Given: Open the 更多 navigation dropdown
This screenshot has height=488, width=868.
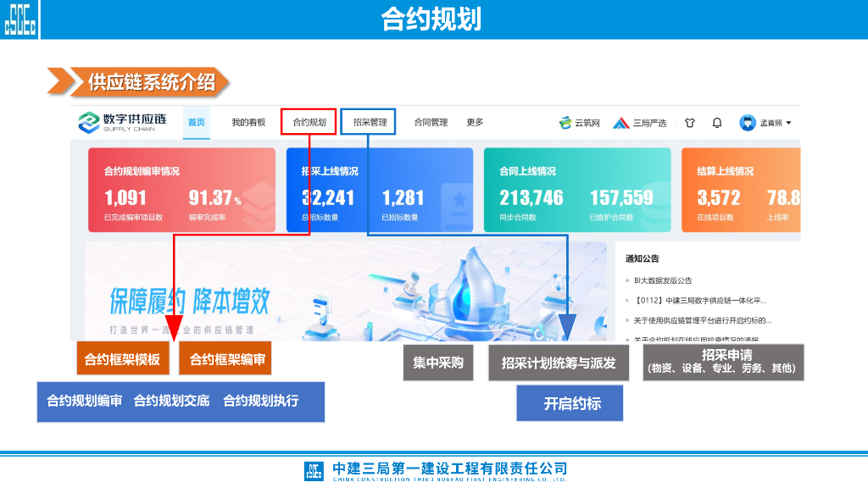Looking at the screenshot, I should 474,122.
